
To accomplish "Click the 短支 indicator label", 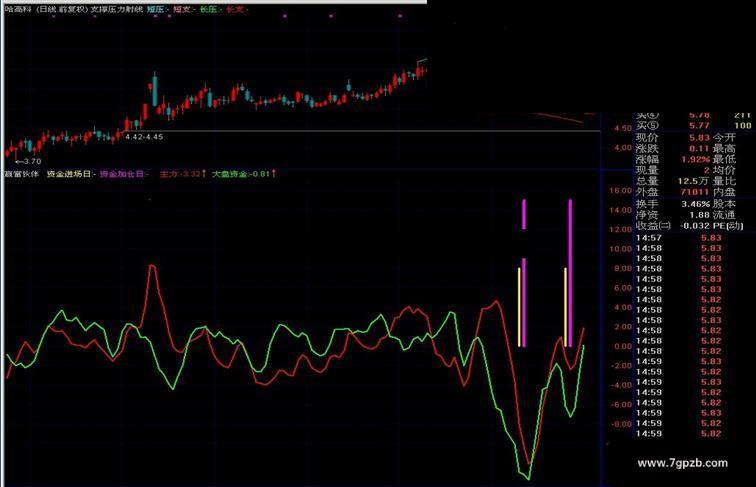I will pos(182,9).
